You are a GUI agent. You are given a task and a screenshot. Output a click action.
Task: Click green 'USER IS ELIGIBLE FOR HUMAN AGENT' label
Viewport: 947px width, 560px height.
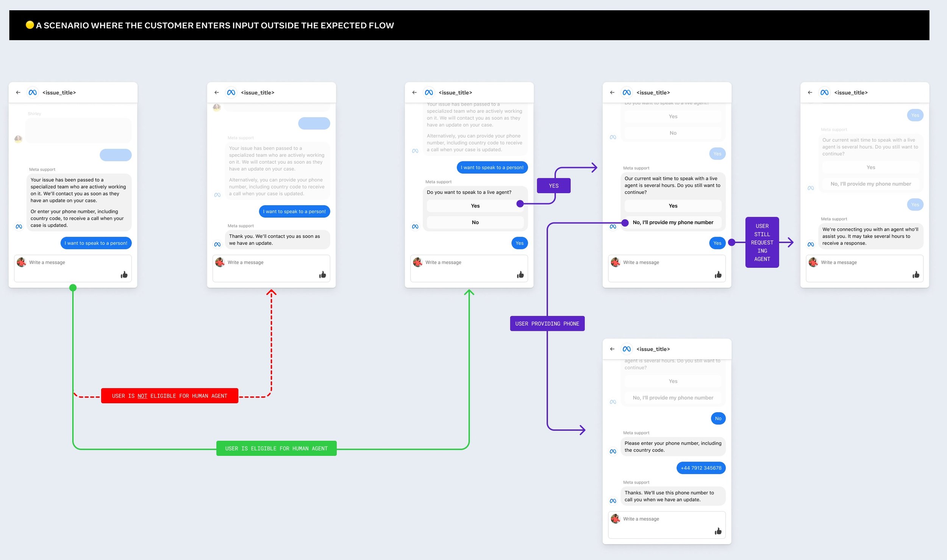[x=276, y=448]
